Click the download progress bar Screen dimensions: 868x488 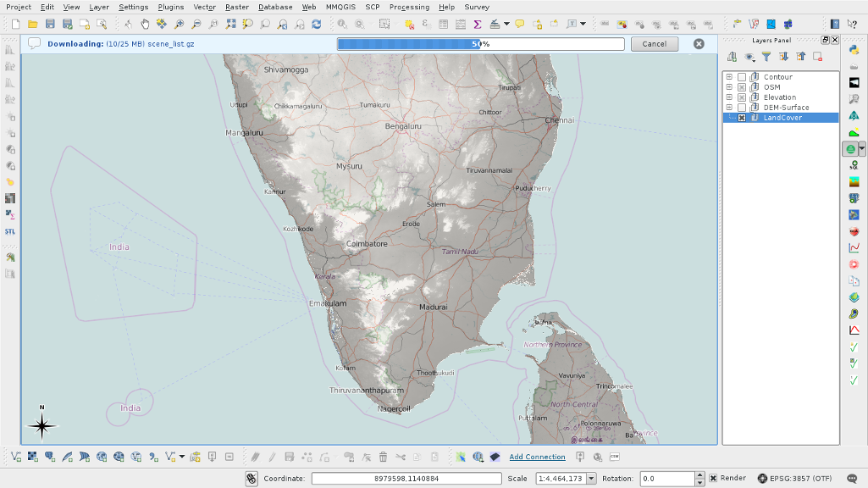pos(480,44)
